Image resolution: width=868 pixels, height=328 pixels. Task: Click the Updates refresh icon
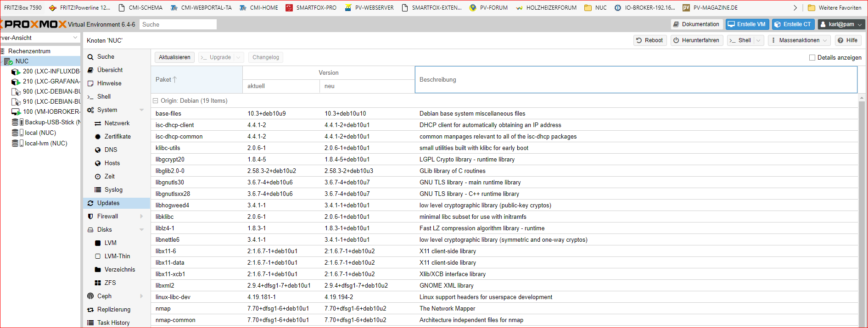(x=90, y=203)
